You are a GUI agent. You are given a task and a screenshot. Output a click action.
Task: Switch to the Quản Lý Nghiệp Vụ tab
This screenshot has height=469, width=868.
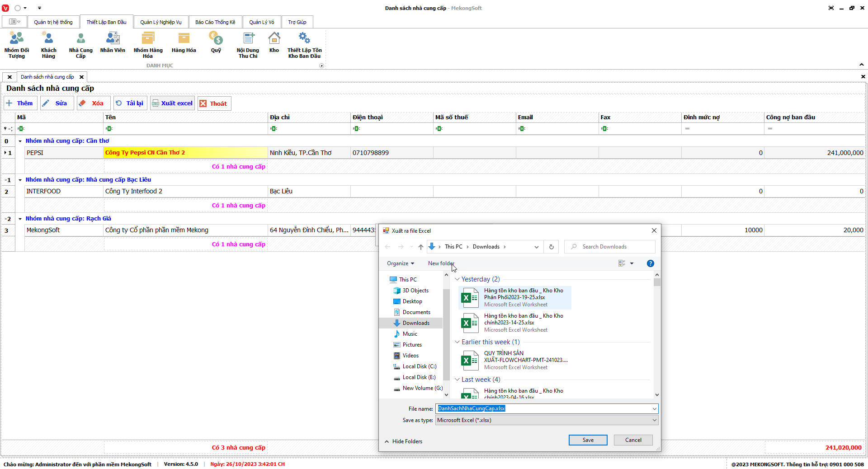click(x=160, y=22)
